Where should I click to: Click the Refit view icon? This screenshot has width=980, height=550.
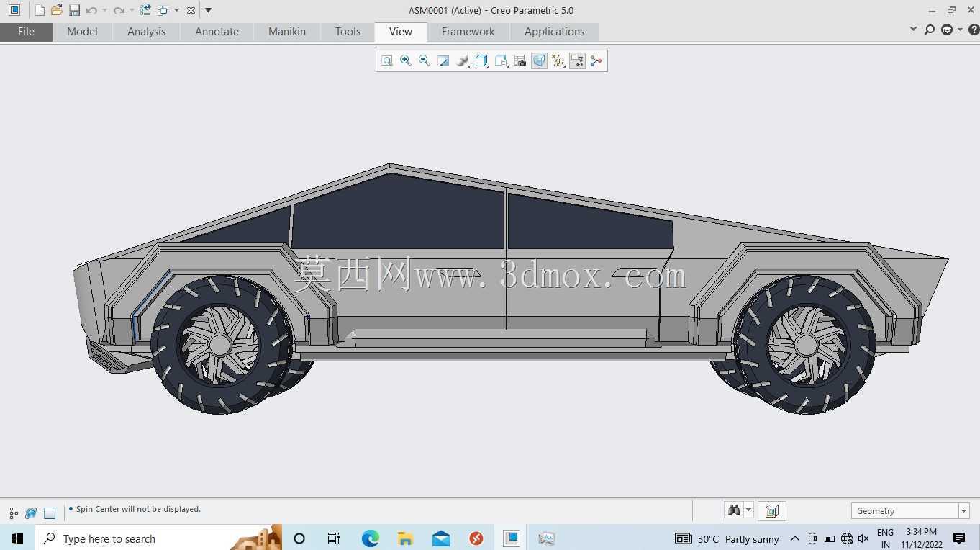click(x=387, y=61)
